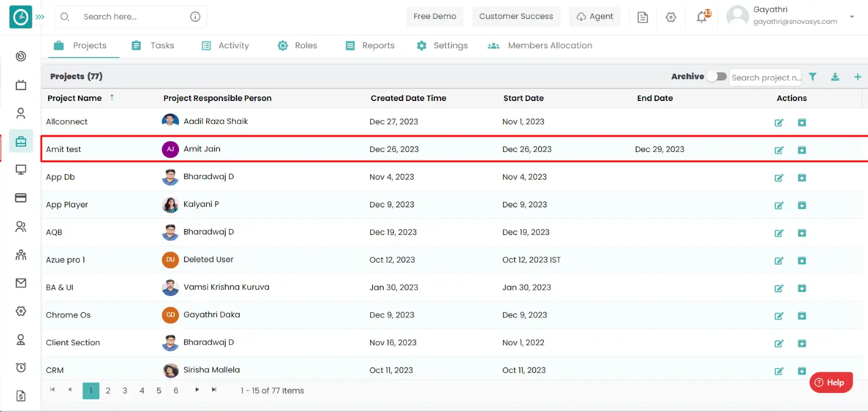This screenshot has height=412, width=868.
Task: Archive the Allconnect project
Action: point(802,122)
